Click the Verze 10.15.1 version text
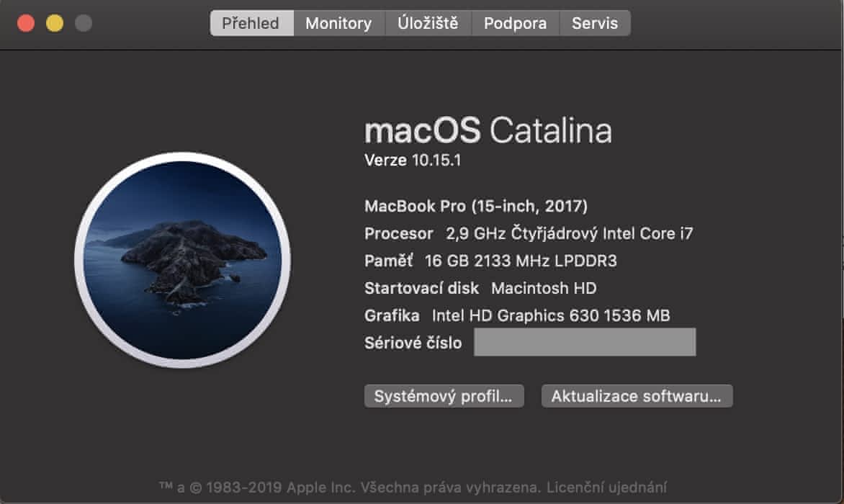 tap(413, 161)
